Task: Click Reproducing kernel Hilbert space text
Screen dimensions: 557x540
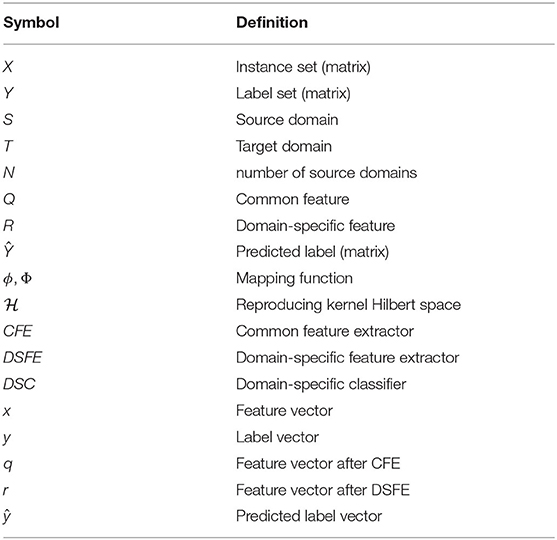Action: [x=348, y=305]
